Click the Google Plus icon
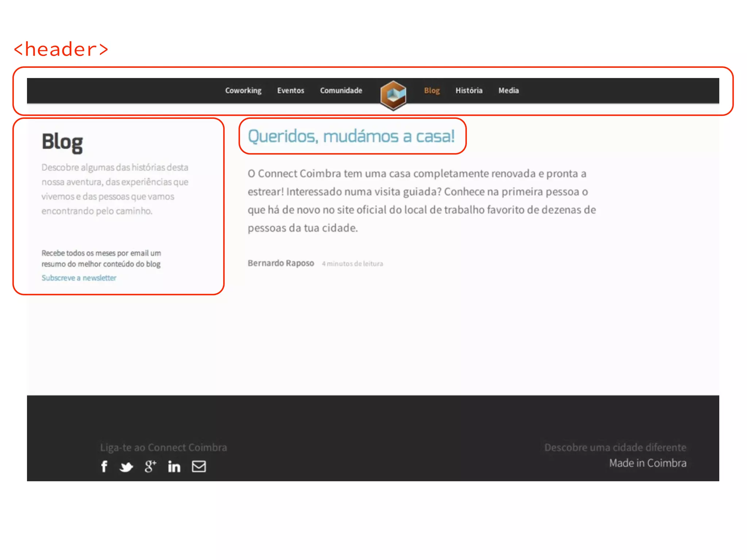 click(x=150, y=466)
